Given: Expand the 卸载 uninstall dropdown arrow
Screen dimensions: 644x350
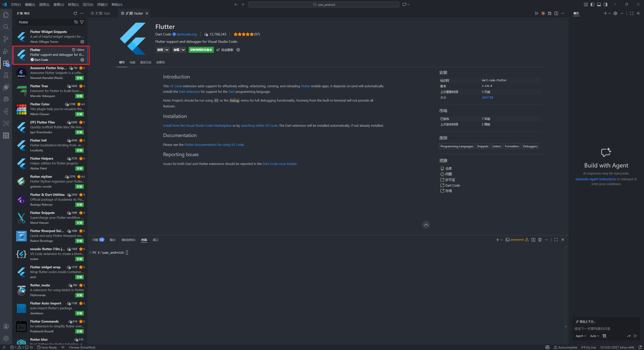Looking at the screenshot, I should pyautogui.click(x=183, y=50).
